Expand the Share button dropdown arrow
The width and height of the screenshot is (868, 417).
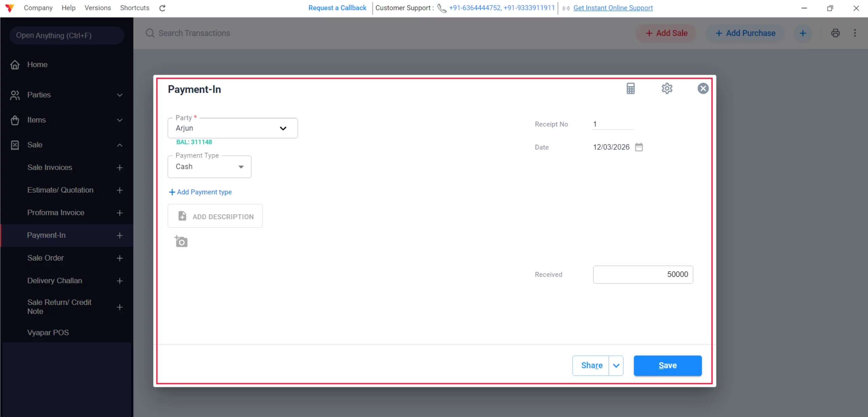click(616, 365)
